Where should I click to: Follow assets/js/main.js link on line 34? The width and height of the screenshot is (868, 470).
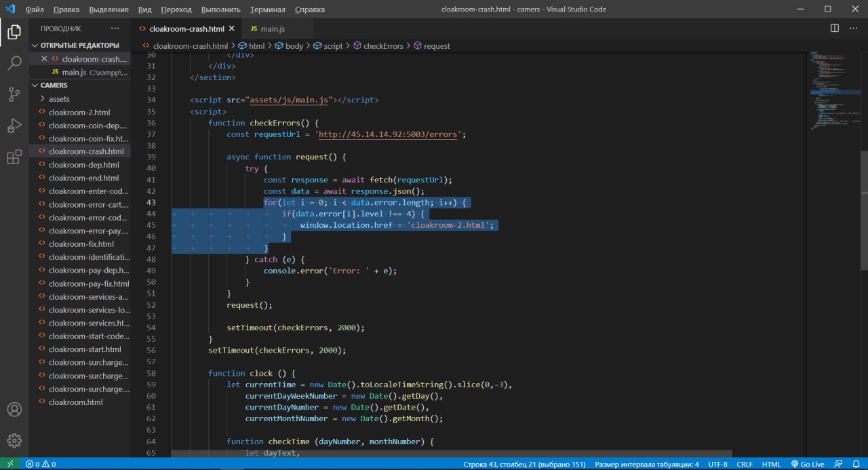pyautogui.click(x=289, y=100)
